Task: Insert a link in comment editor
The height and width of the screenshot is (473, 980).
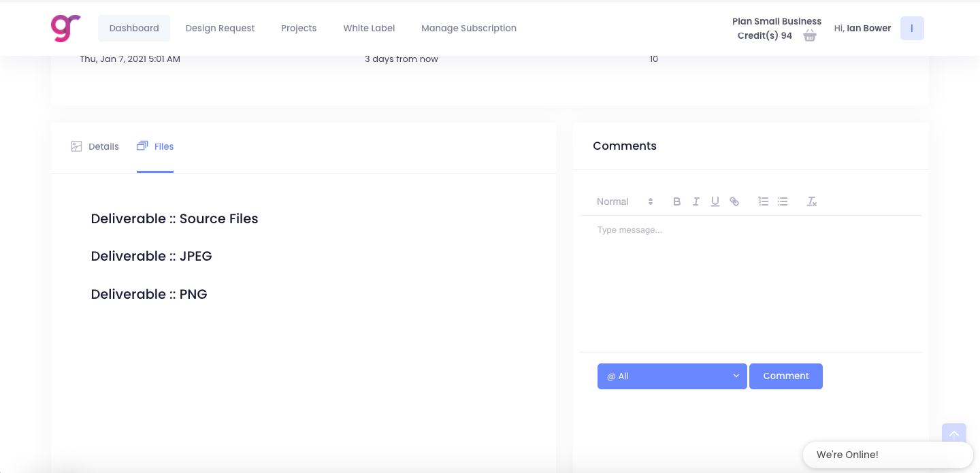Action: coord(734,201)
